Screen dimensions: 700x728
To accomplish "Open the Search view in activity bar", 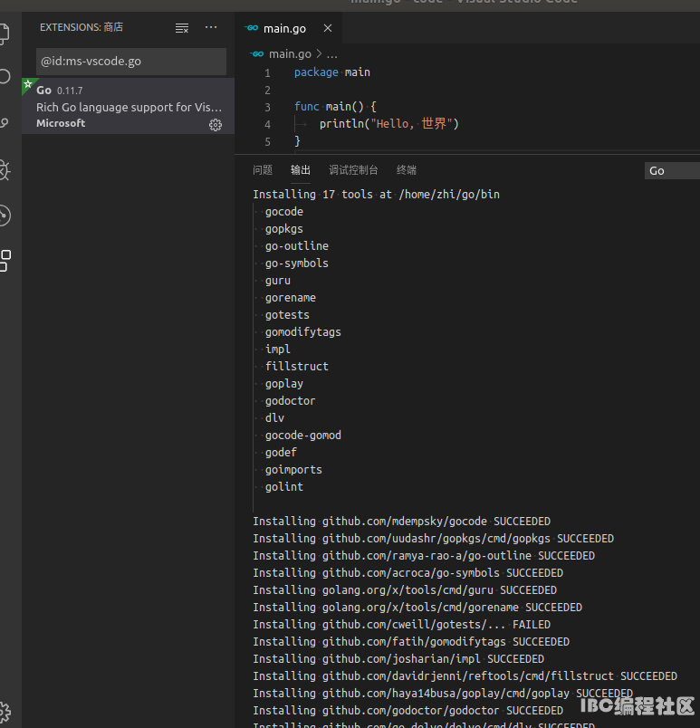I will tap(5, 77).
